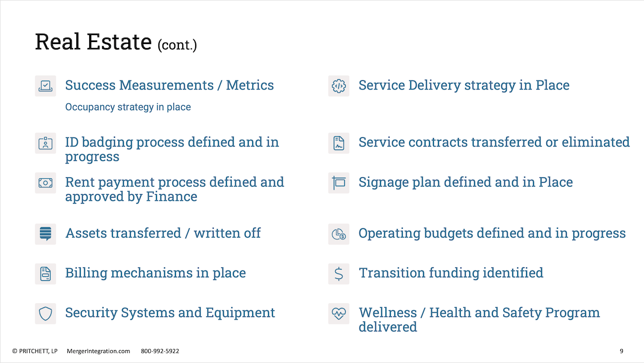The width and height of the screenshot is (644, 363).
Task: Select the Transition funding identified text
Action: tap(451, 273)
